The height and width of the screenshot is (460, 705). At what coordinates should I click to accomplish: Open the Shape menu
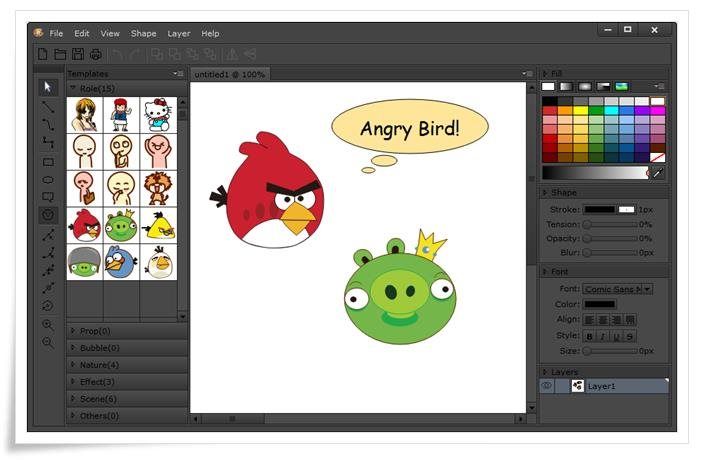coord(143,33)
